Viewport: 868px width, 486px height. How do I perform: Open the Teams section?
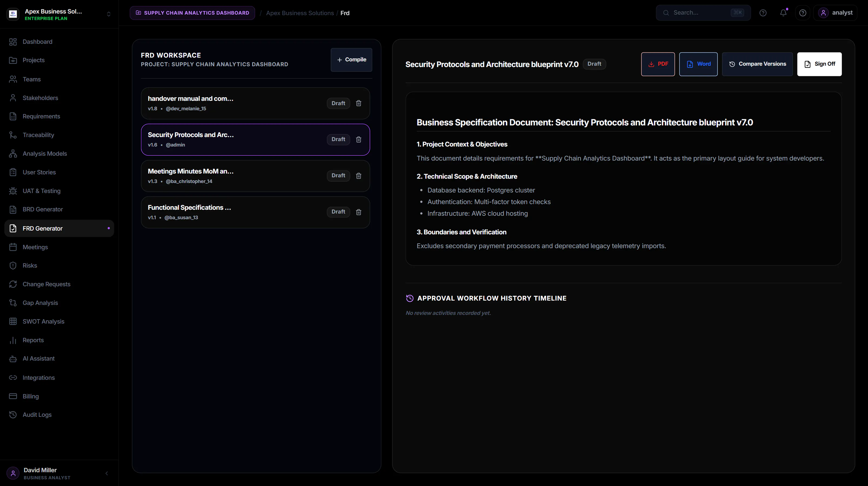(x=59, y=79)
